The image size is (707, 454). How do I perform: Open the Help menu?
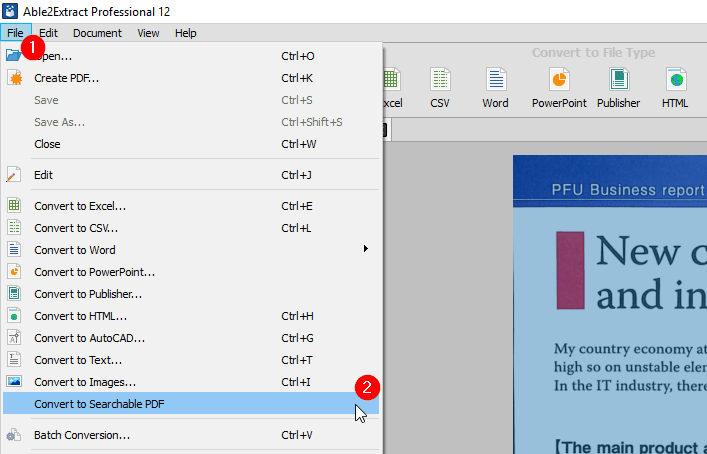(x=186, y=33)
